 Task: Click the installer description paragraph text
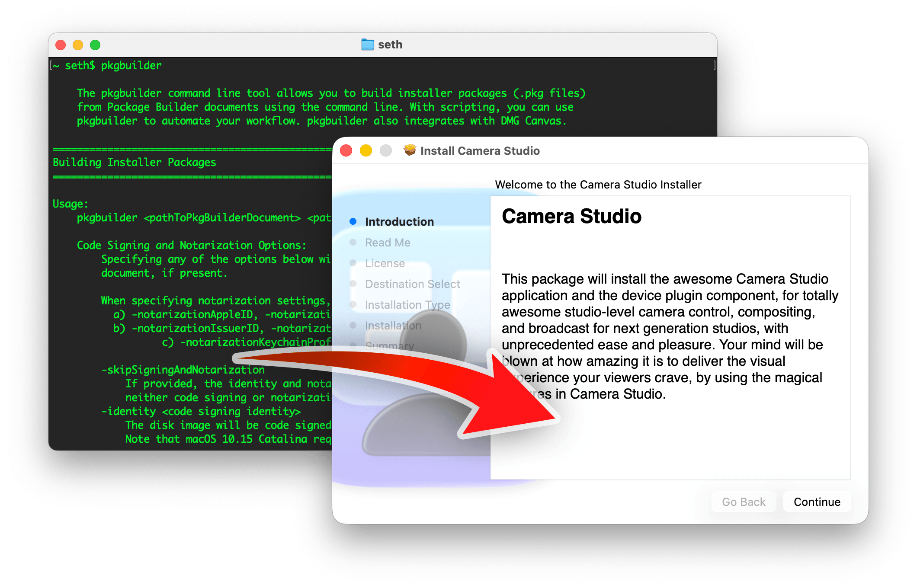(x=670, y=336)
